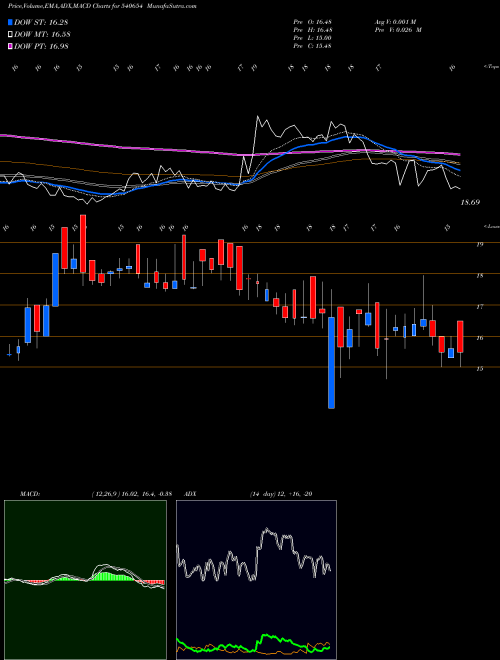This screenshot has width=500, height=660.
Task: Click the ADX (14 day) parameter values
Action: (x=281, y=494)
